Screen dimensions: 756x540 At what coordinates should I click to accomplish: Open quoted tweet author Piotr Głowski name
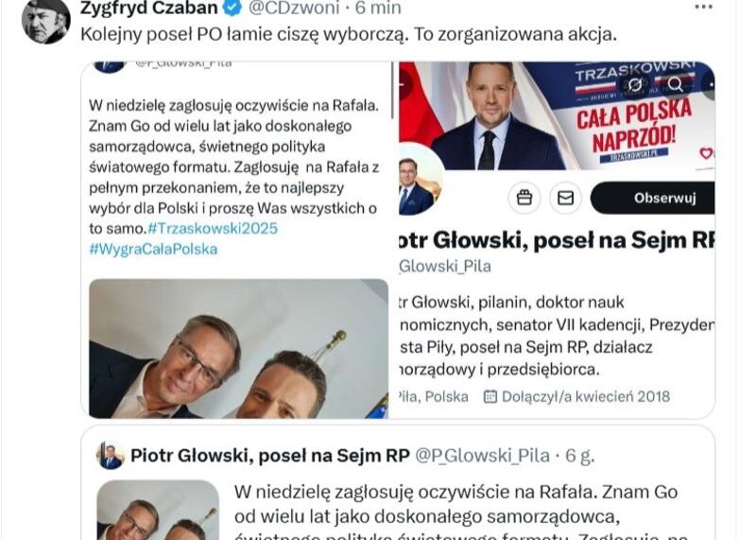click(x=270, y=456)
